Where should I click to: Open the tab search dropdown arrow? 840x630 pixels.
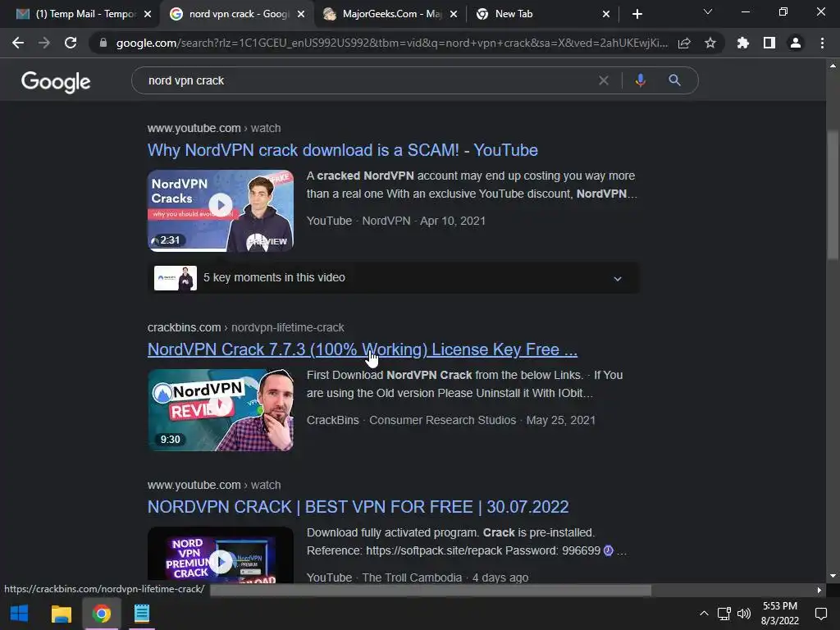(x=708, y=11)
